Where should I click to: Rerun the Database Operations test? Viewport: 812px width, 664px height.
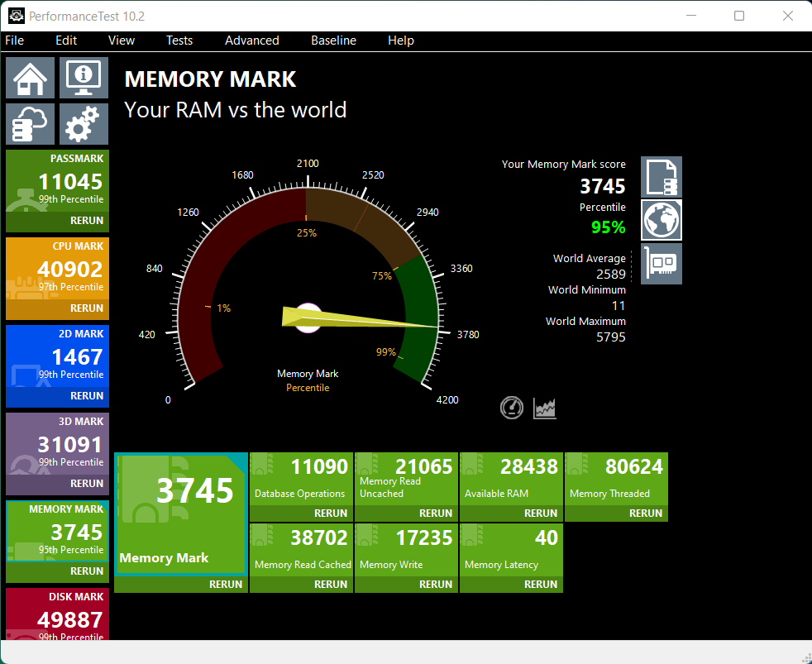(331, 513)
